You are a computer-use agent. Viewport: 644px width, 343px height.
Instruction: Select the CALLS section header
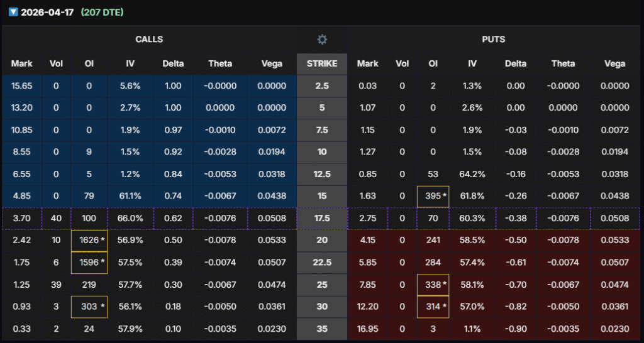(149, 40)
